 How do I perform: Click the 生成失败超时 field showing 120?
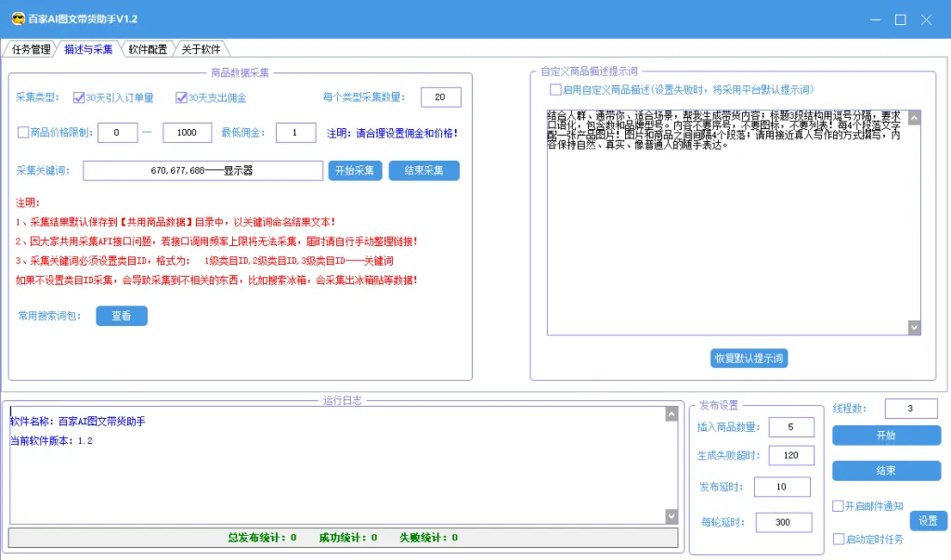pos(791,455)
